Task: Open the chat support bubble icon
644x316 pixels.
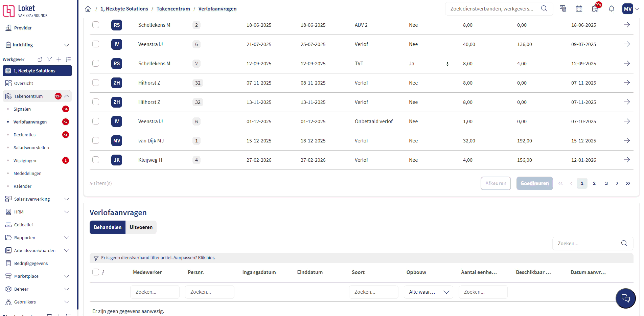Action: tap(625, 298)
